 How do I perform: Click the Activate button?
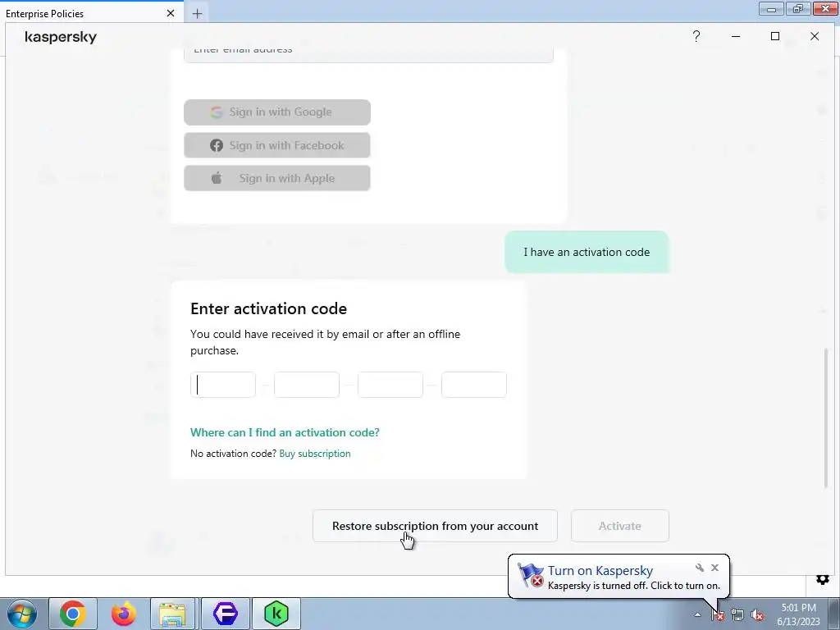(620, 526)
